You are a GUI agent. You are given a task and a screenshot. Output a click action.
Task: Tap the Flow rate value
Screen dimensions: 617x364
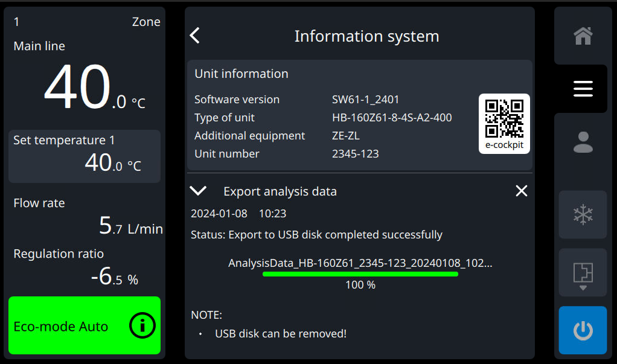[x=130, y=226]
